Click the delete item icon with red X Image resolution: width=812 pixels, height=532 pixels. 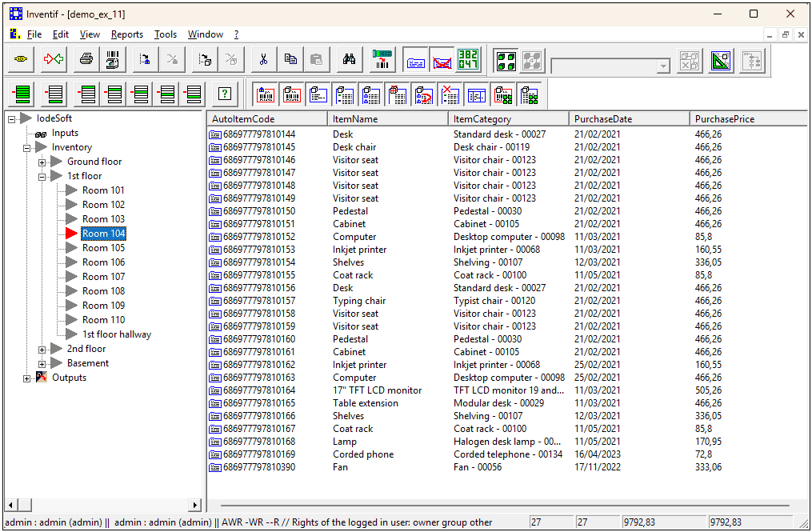click(x=450, y=94)
